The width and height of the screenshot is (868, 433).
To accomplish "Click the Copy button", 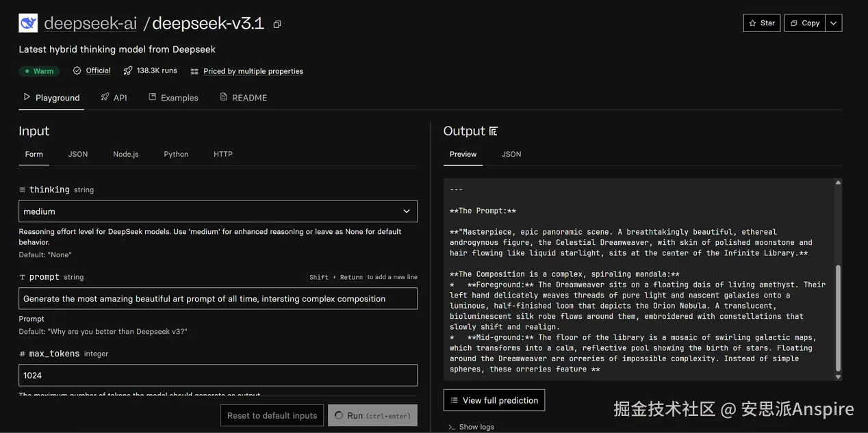I will click(805, 23).
